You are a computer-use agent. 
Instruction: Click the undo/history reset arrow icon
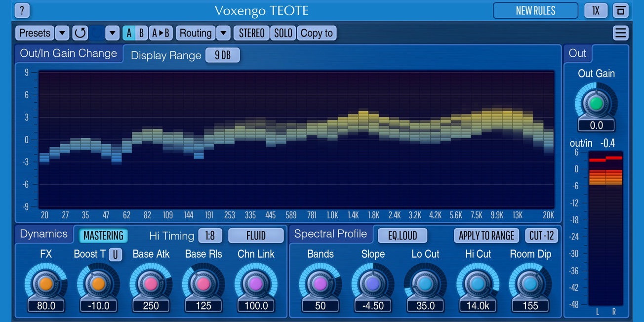79,33
